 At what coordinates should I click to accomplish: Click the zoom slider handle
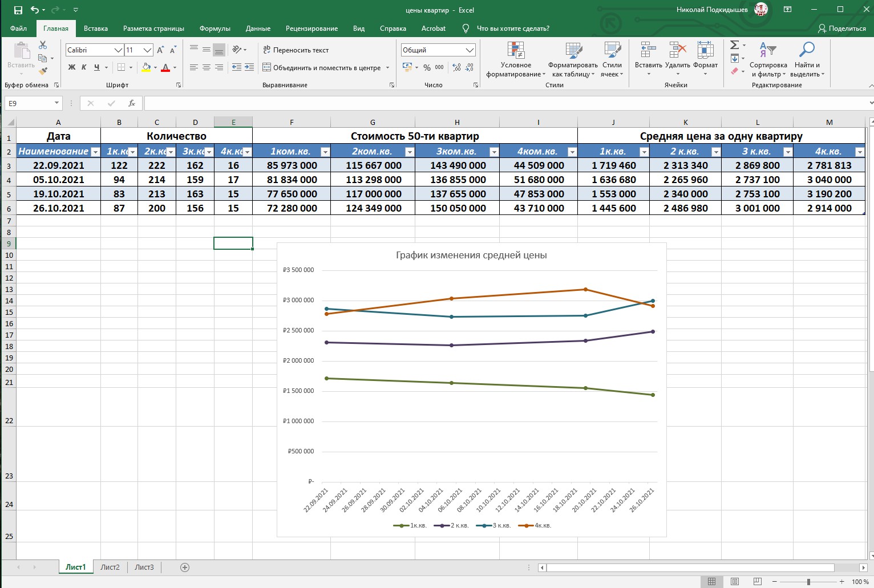[808, 582]
